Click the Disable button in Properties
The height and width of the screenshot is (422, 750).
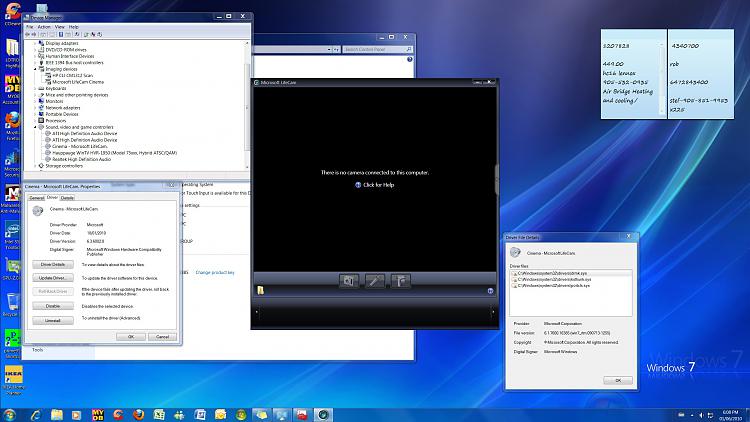click(x=53, y=306)
